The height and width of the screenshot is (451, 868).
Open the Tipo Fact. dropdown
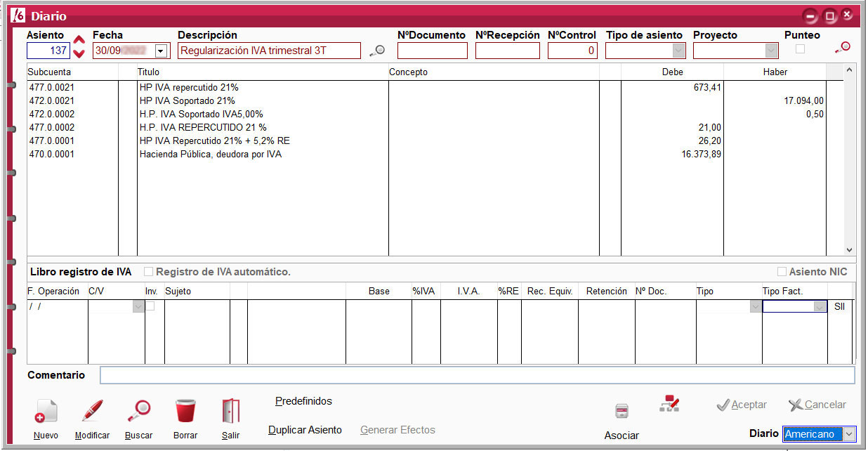820,306
